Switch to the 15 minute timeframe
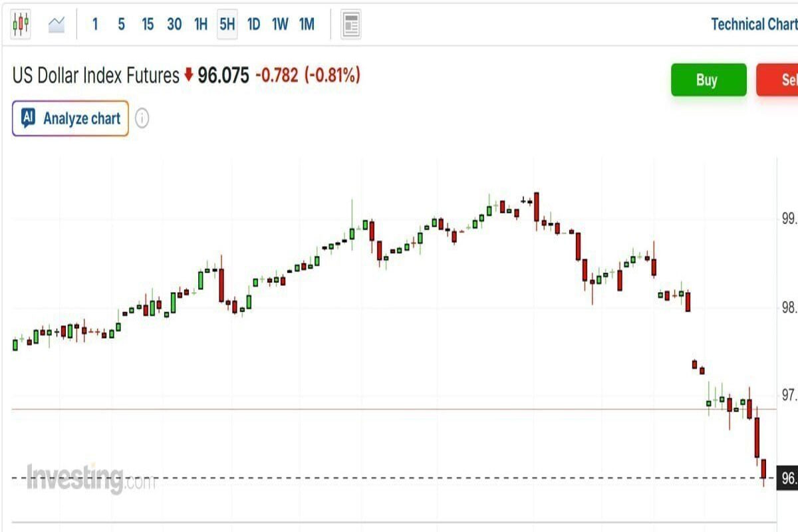This screenshot has width=798, height=532. pyautogui.click(x=148, y=25)
